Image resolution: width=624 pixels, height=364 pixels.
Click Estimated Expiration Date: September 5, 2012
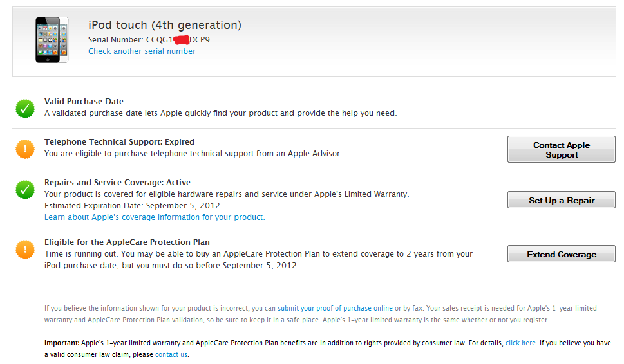[x=132, y=205]
